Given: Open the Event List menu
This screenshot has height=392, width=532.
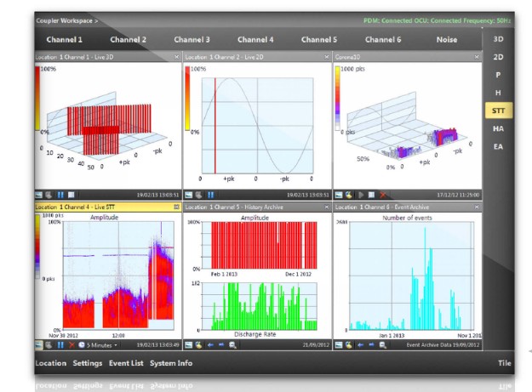Looking at the screenshot, I should (x=126, y=363).
